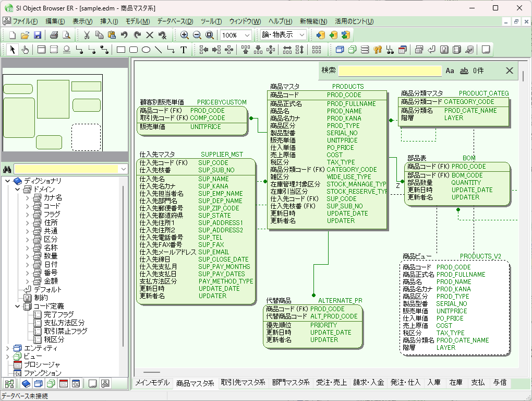Click the PRIORITY column in 代替商品 entity
Image resolution: width=532 pixels, height=401 pixels.
click(x=323, y=325)
